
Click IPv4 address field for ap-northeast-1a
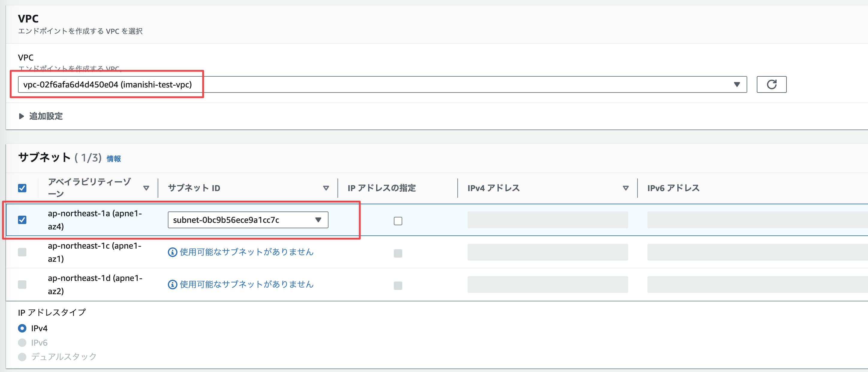[547, 220]
